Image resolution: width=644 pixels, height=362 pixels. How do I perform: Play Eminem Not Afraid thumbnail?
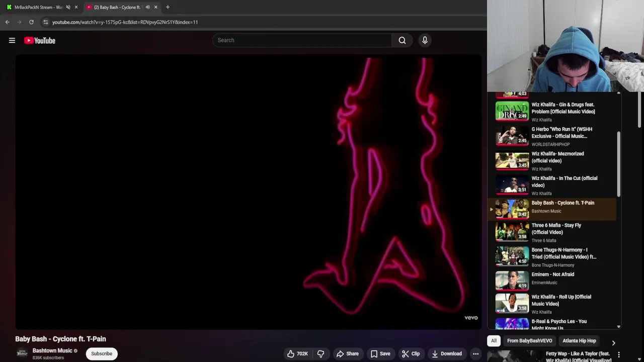click(512, 281)
